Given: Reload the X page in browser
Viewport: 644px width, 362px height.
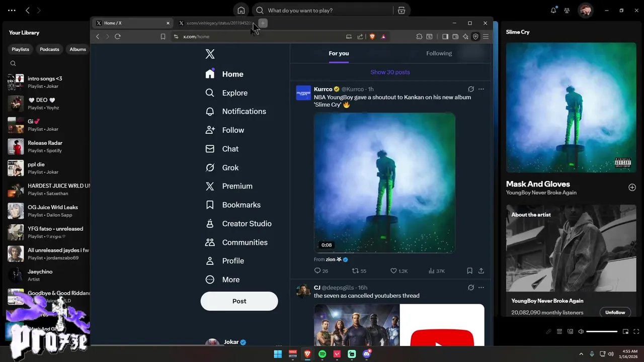Looking at the screenshot, I should (118, 36).
